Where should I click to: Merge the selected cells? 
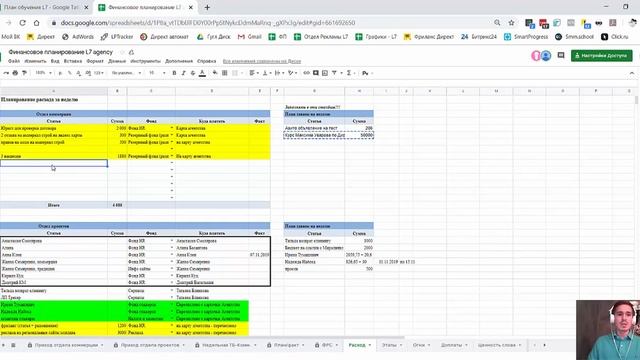235,73
